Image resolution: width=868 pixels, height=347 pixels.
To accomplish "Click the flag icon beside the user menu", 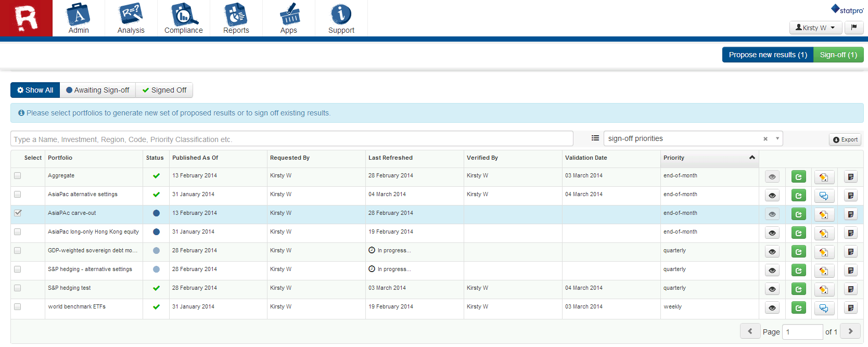I will (x=854, y=28).
